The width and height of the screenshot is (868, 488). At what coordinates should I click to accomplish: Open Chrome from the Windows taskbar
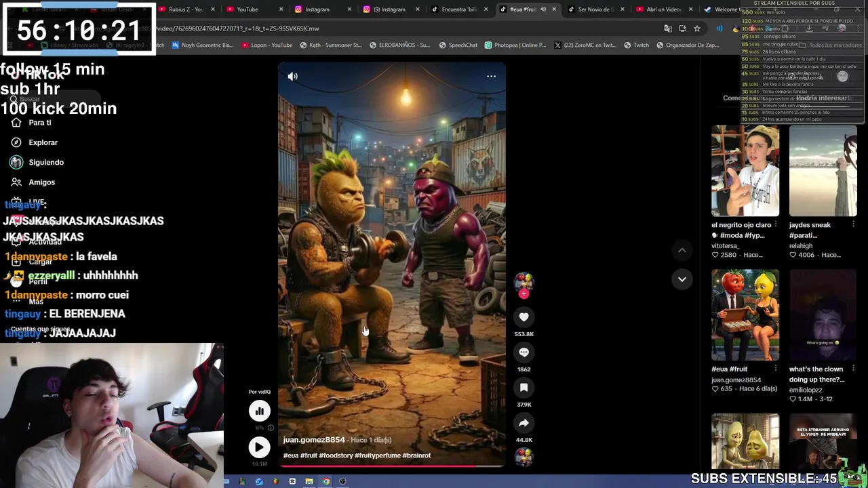[x=325, y=481]
